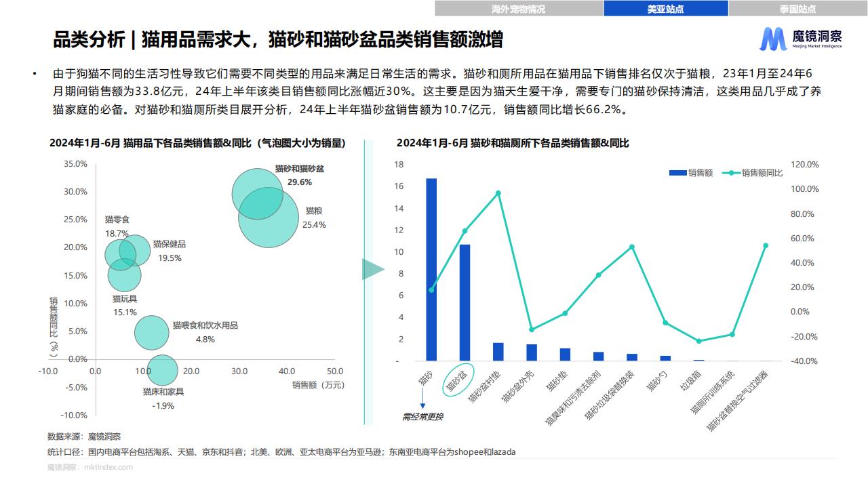Select the 猫砂和猫砂盆 29.6% bubble label

click(300, 175)
